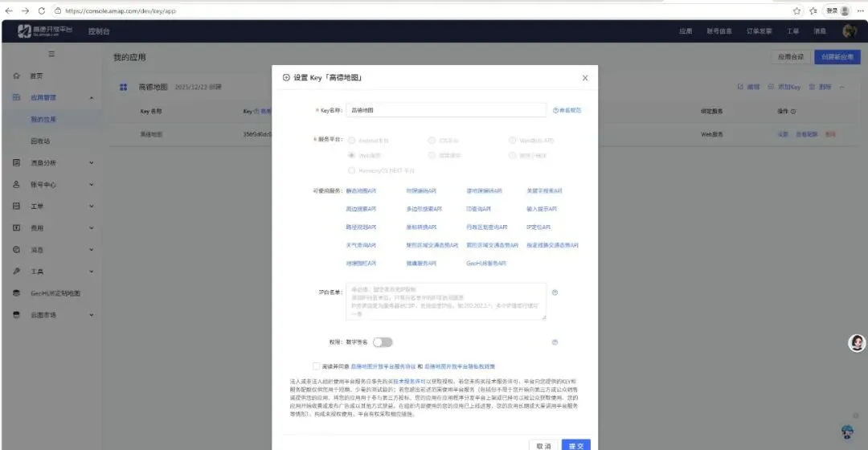
Task: Click the browser address bar URL
Action: pyautogui.click(x=120, y=10)
